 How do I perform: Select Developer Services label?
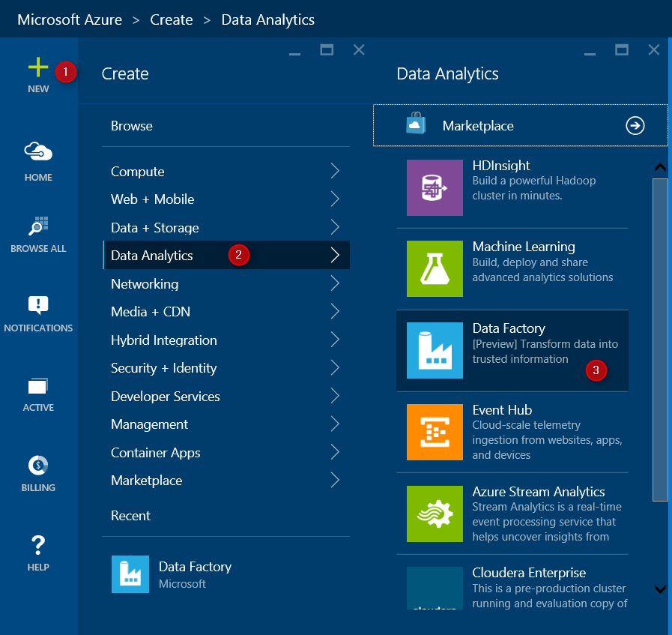point(166,397)
